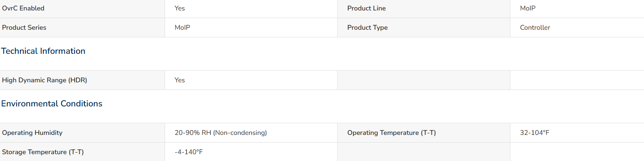This screenshot has width=644, height=161.
Task: Click the OvrC Enabled Yes value
Action: [180, 8]
